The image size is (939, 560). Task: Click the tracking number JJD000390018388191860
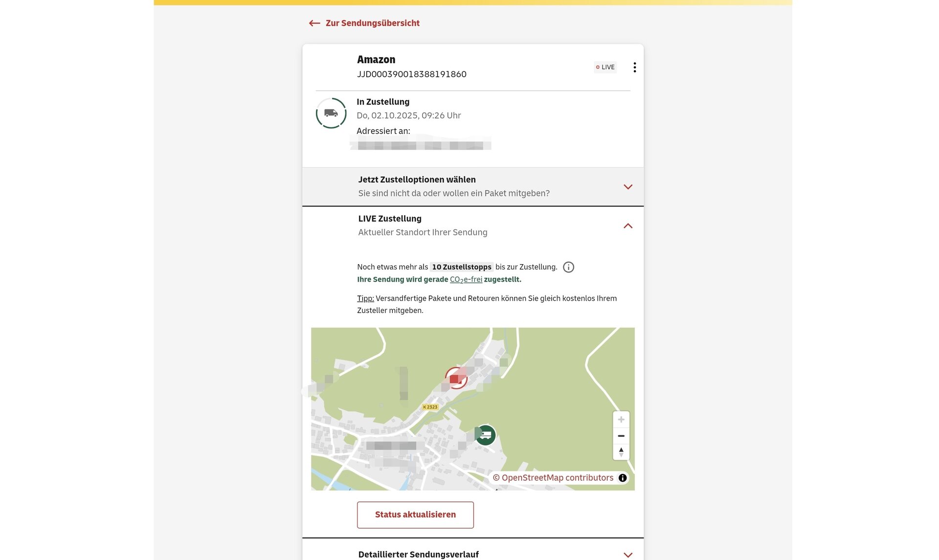click(411, 74)
